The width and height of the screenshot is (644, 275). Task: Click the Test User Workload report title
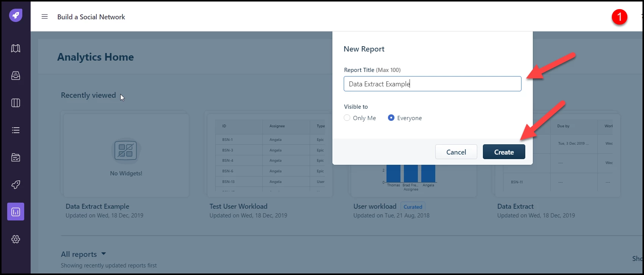tap(238, 206)
